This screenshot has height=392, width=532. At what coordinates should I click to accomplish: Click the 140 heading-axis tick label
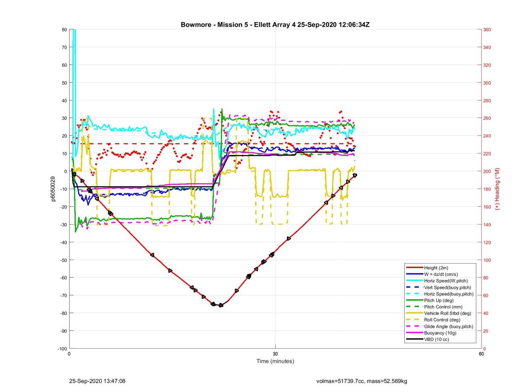488,225
